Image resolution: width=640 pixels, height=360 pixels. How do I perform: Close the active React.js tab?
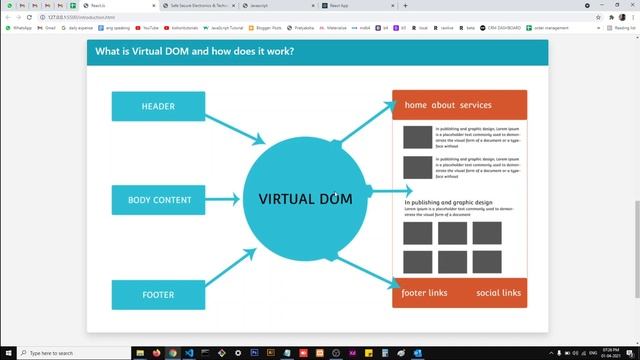[x=154, y=6]
